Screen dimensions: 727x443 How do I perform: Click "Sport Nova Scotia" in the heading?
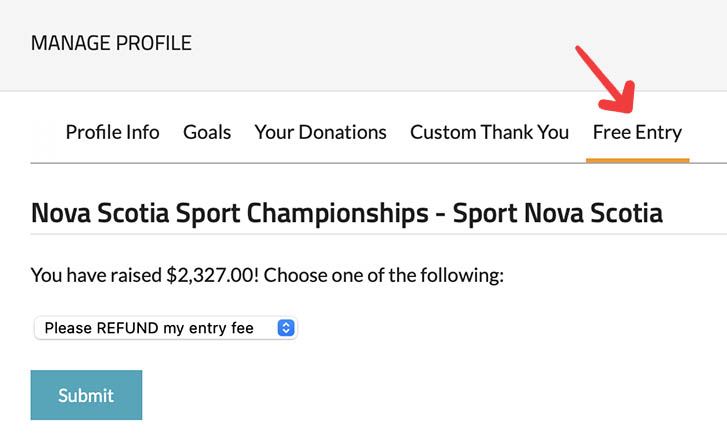tap(558, 212)
